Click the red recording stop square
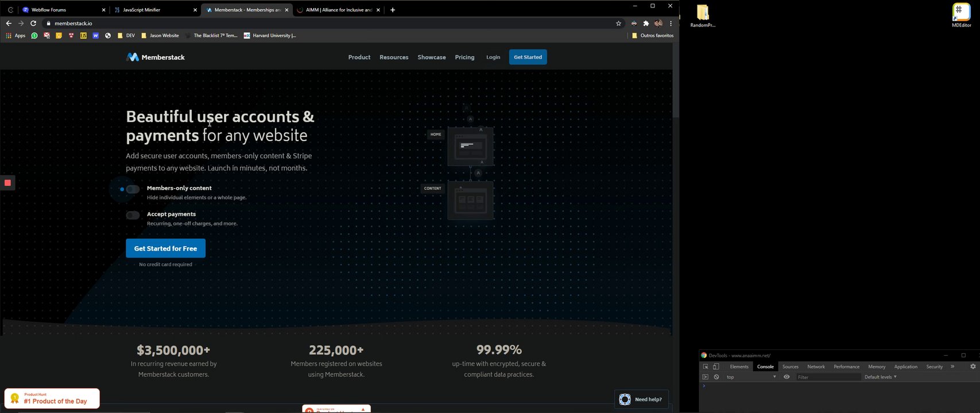This screenshot has height=413, width=980. point(7,182)
